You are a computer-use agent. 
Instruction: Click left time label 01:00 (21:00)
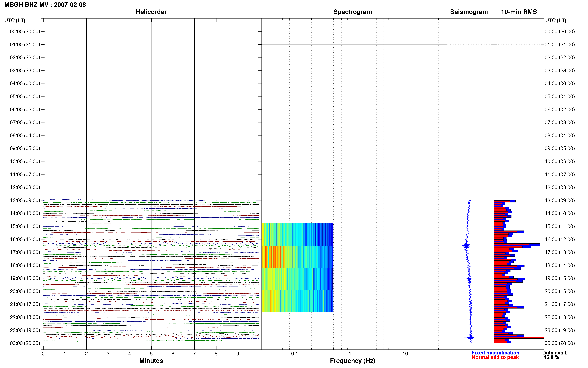[25, 45]
